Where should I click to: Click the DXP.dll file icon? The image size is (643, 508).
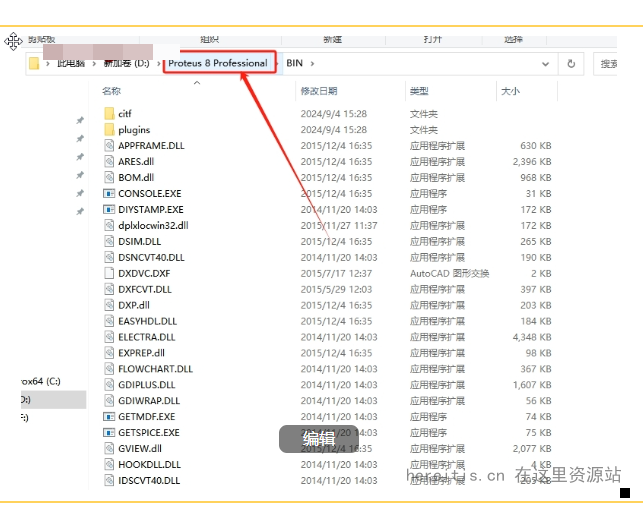(x=109, y=305)
